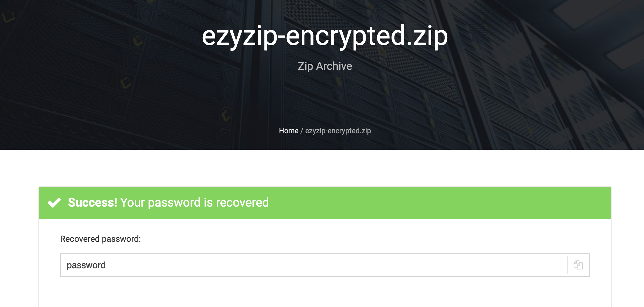Click the Success! Your password is recovered banner
This screenshot has width=644, height=307.
(168, 203)
